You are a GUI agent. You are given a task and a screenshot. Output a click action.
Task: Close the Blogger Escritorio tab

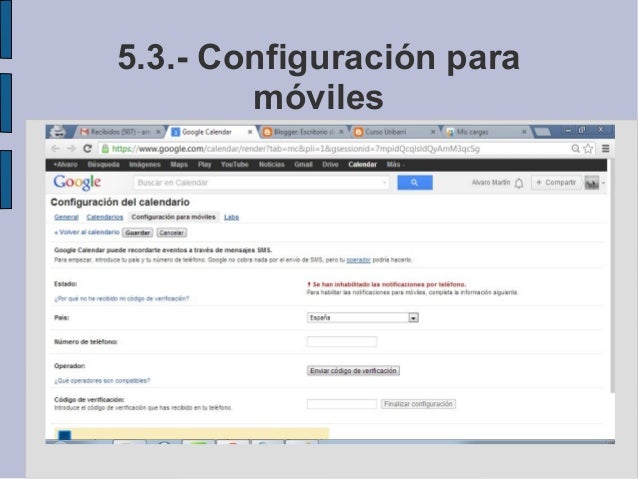(341, 132)
